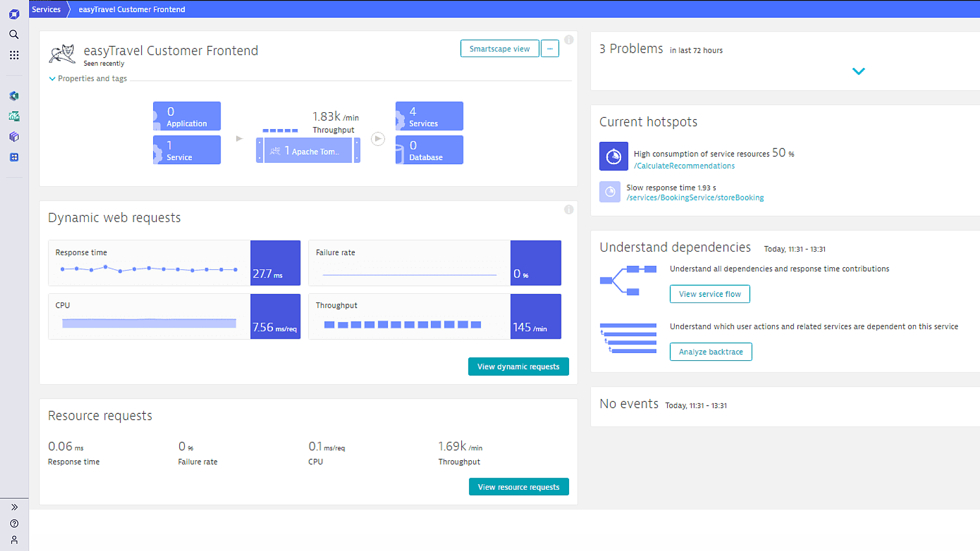Click the 1 Service caller tile
The height and width of the screenshot is (551, 980).
pyautogui.click(x=187, y=149)
